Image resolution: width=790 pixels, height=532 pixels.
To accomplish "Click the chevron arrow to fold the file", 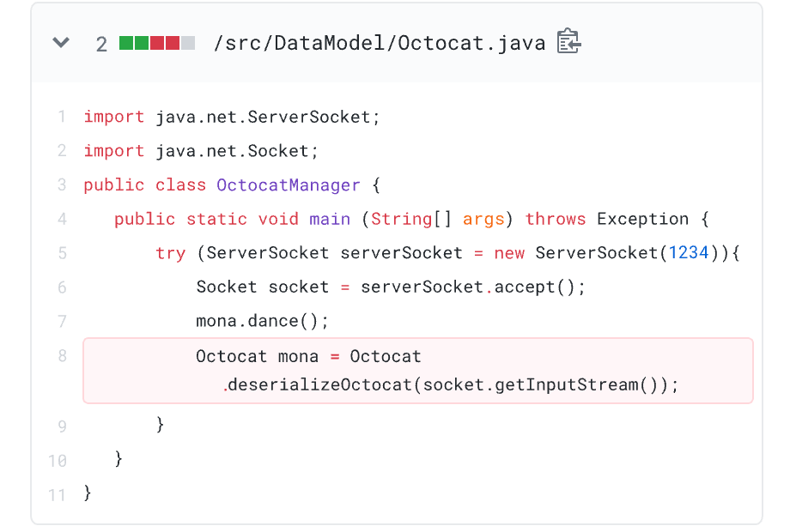I will tap(60, 41).
